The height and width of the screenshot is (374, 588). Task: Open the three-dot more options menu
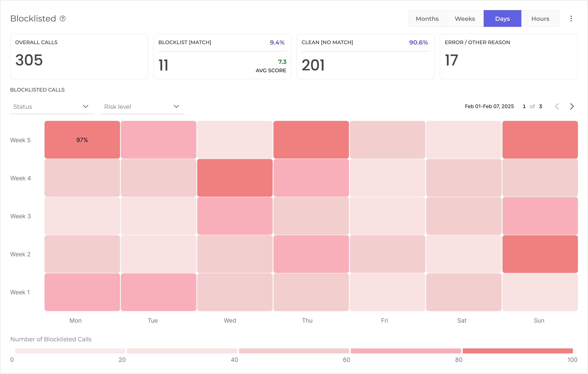click(x=571, y=18)
